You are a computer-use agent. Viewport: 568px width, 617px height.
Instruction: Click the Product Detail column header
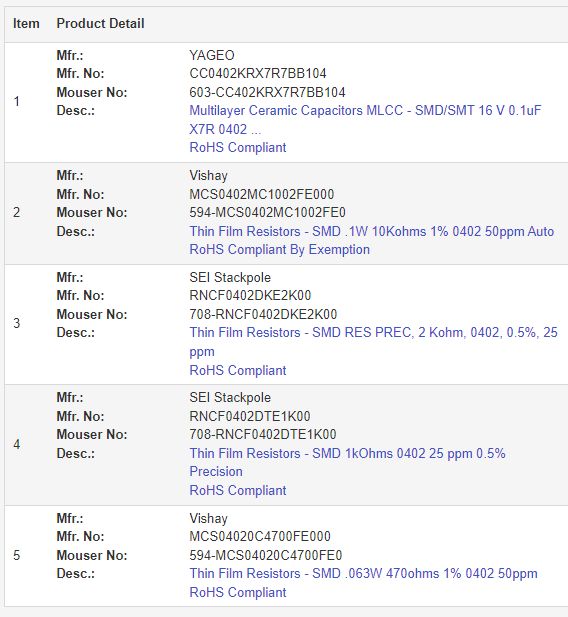[100, 24]
